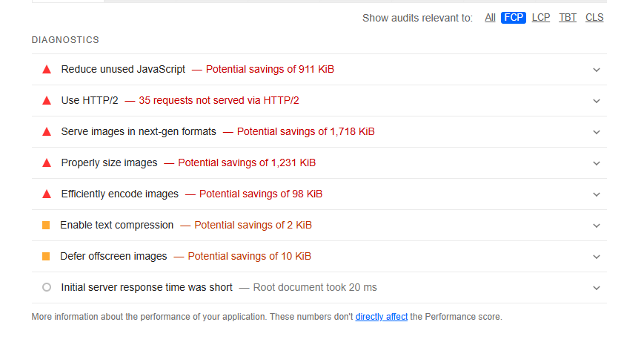
Task: Expand the Use HTTP/2 audit chevron
Action: point(597,101)
